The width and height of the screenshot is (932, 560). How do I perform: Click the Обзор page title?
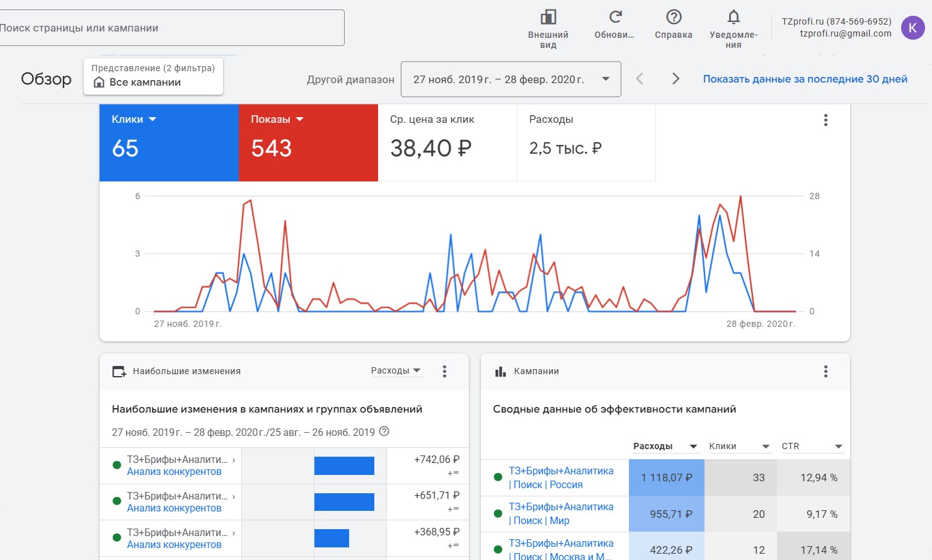(x=46, y=79)
